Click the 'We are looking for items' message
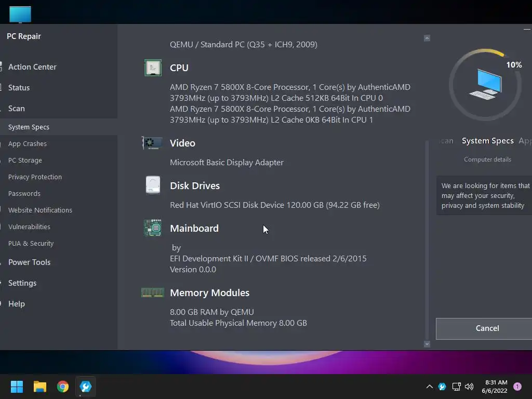 [485, 195]
